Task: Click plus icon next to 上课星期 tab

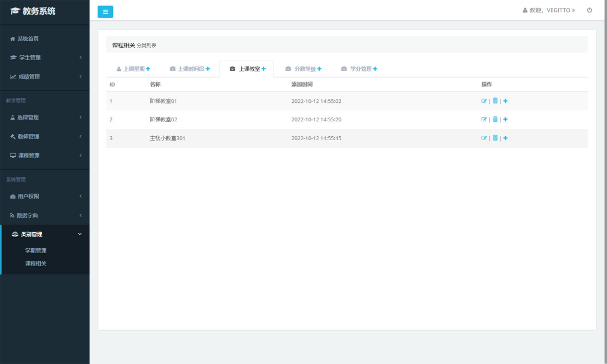Action: pos(148,69)
